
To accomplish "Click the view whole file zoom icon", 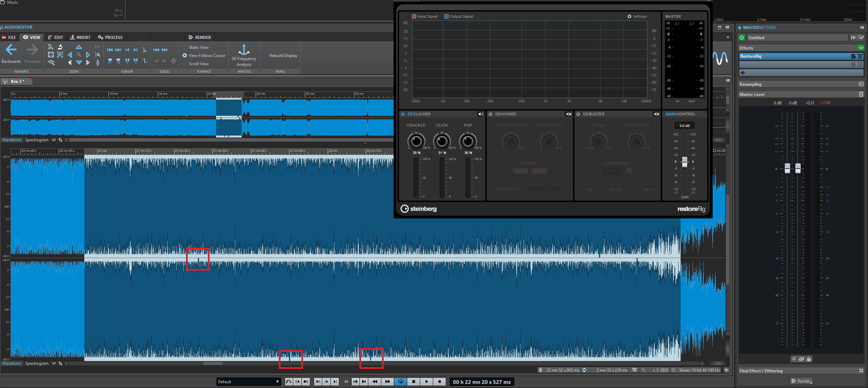I will (51, 55).
